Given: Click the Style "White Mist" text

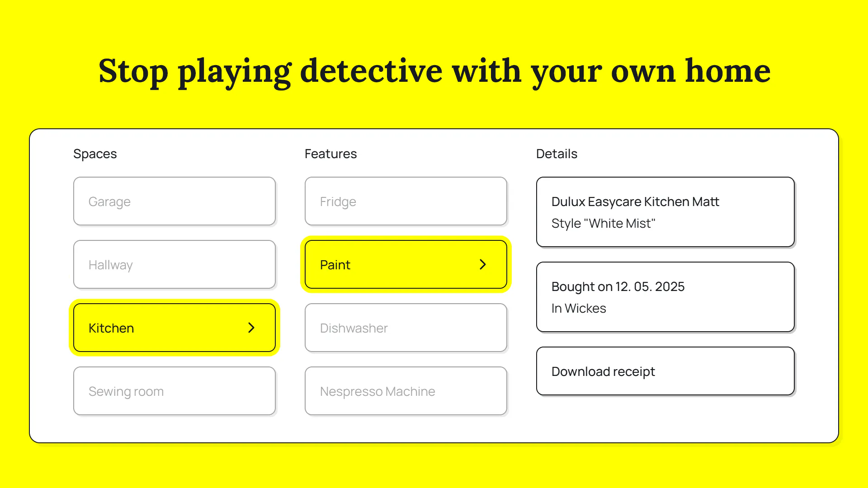Looking at the screenshot, I should 603,223.
